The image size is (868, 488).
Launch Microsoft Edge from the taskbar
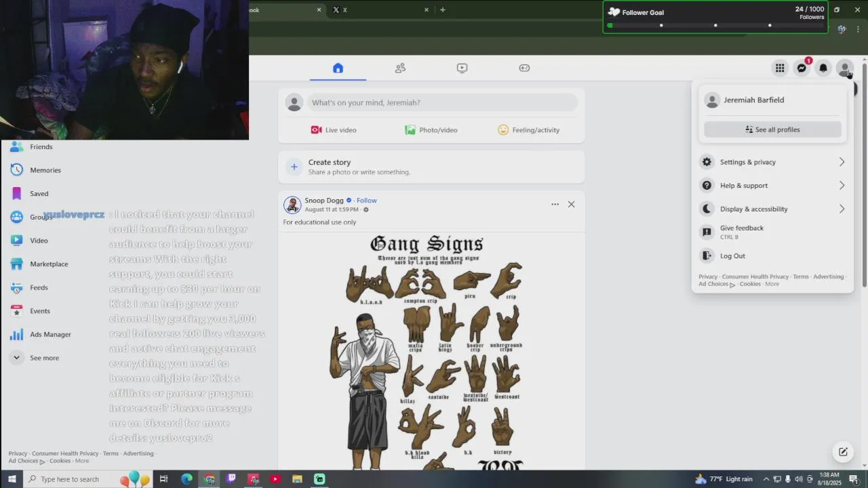click(x=186, y=479)
